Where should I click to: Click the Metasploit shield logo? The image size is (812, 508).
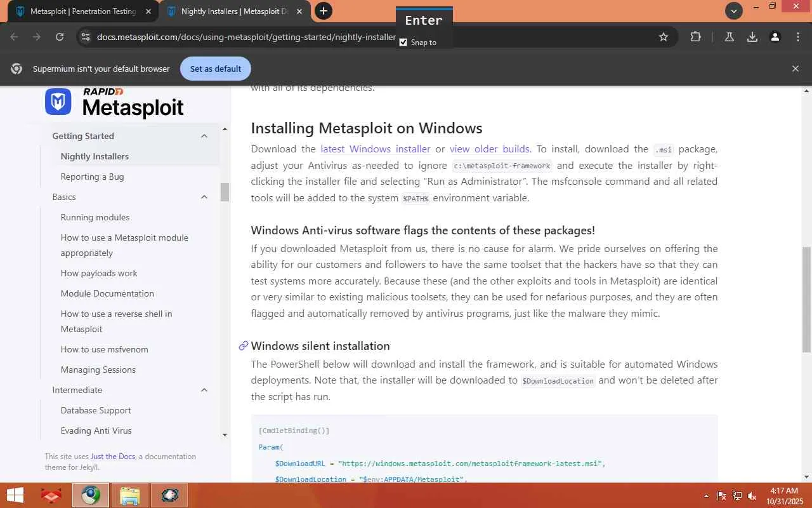click(x=58, y=102)
